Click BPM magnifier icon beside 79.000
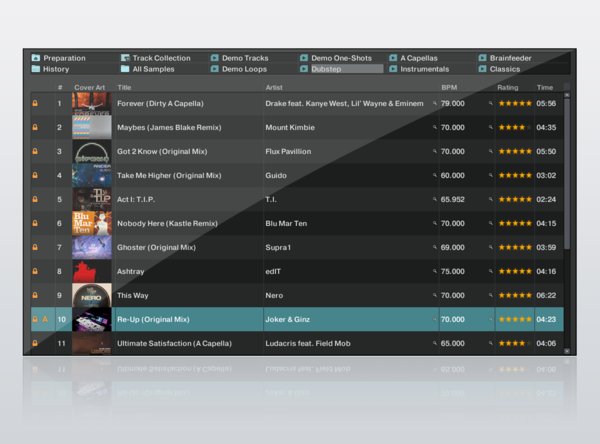 (435, 103)
